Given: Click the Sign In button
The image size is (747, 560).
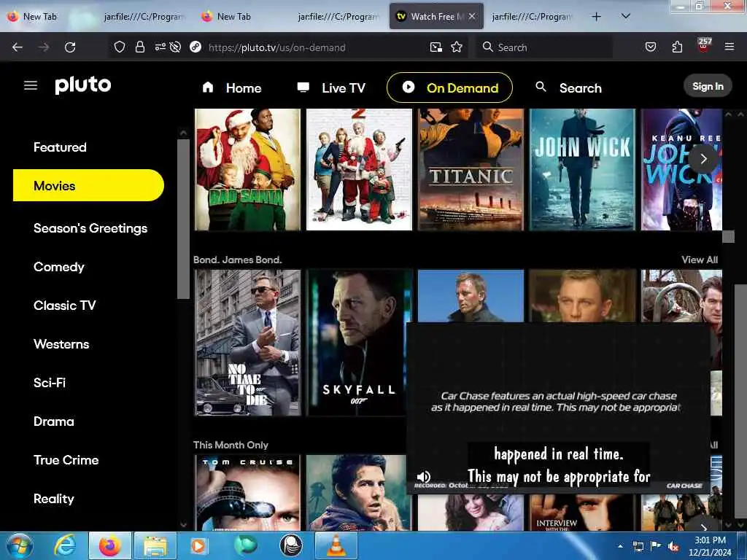Looking at the screenshot, I should (708, 86).
